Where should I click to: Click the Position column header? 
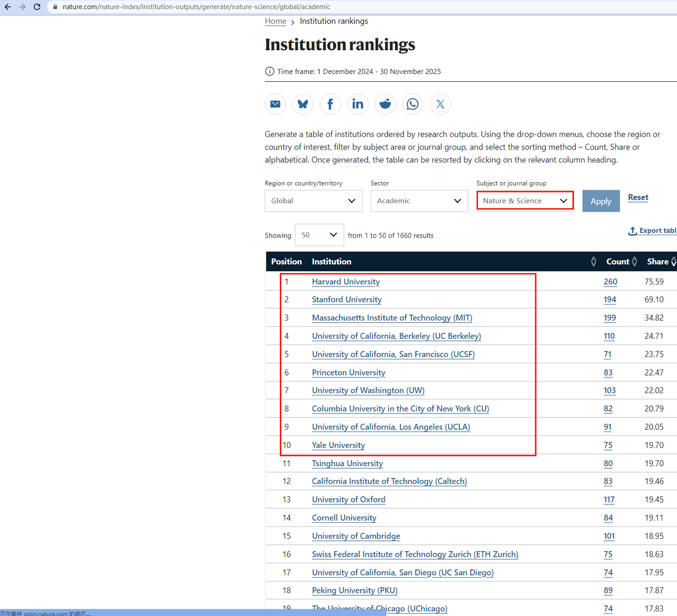(287, 261)
